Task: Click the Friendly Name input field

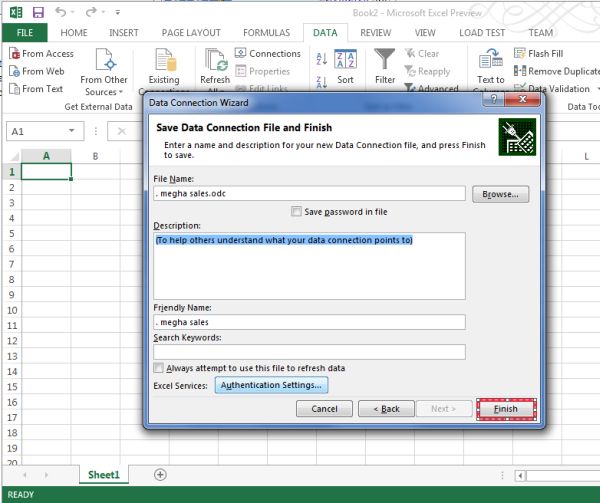Action: pos(309,322)
